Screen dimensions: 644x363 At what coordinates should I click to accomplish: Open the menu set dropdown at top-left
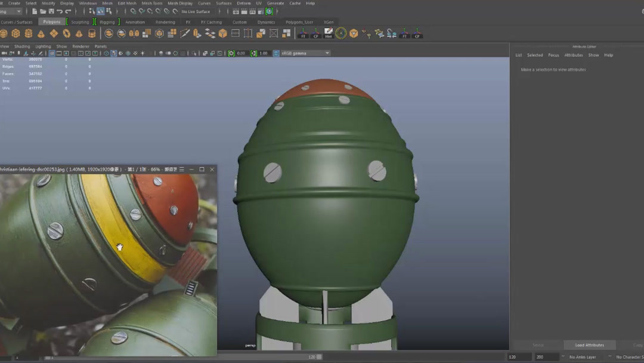tap(11, 11)
